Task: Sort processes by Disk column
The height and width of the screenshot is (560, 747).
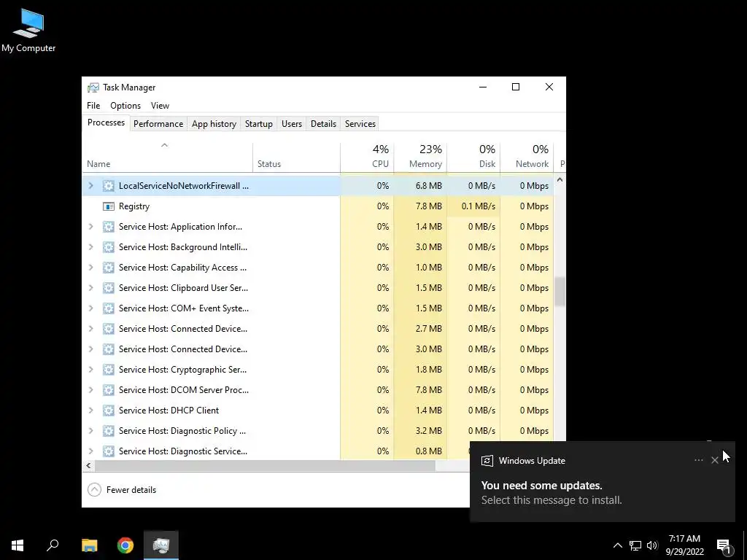Action: [x=473, y=157]
